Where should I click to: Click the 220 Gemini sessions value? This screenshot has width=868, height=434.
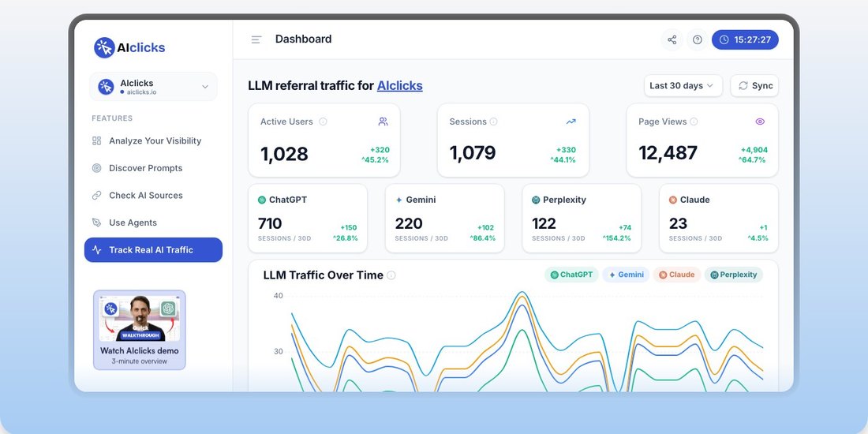pyautogui.click(x=409, y=223)
